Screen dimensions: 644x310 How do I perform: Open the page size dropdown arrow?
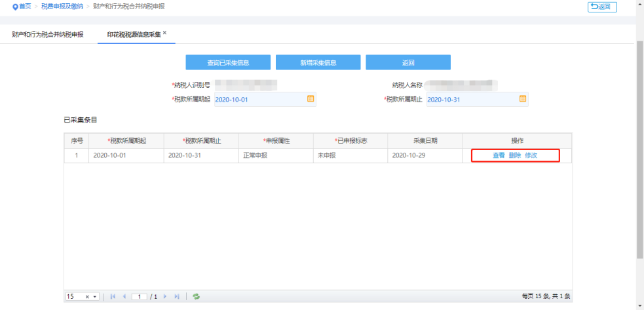95,297
